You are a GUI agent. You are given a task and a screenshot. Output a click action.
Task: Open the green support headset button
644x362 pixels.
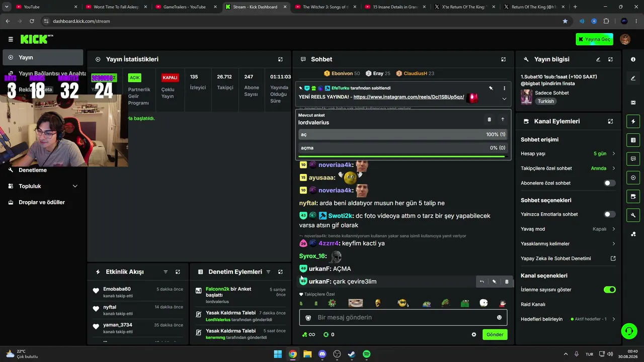(629, 331)
